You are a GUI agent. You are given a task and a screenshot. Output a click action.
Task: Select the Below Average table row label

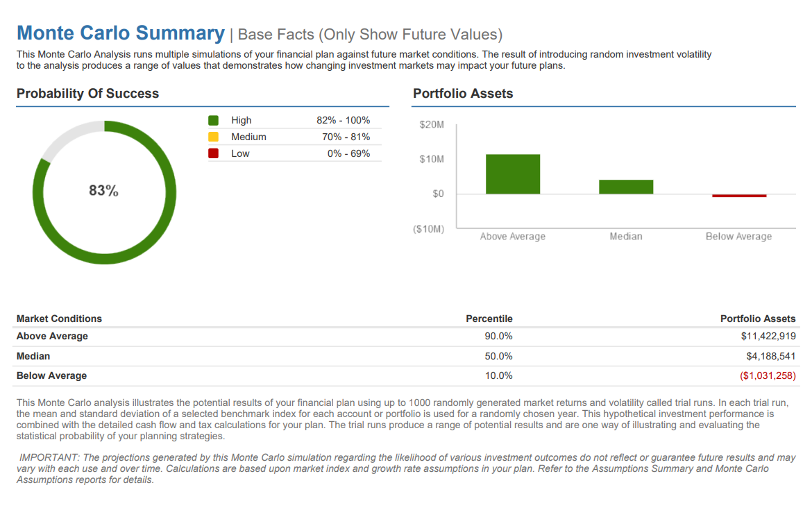tap(51, 375)
